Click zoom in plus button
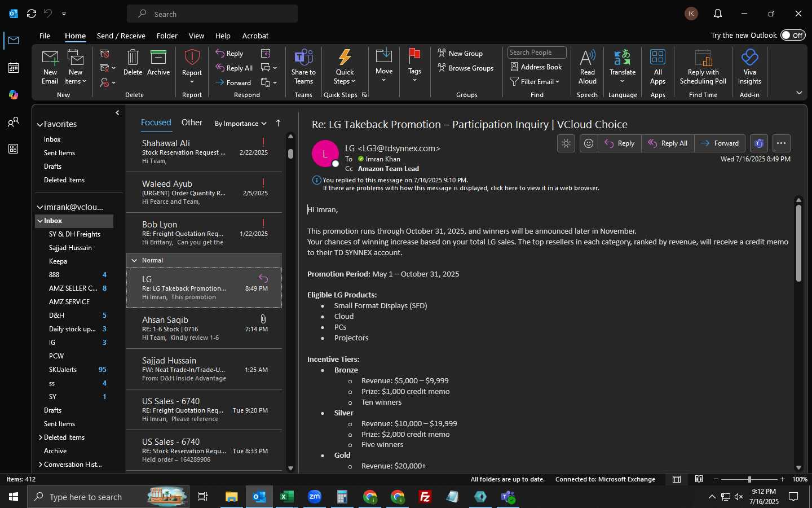This screenshot has height=508, width=812. click(x=782, y=479)
